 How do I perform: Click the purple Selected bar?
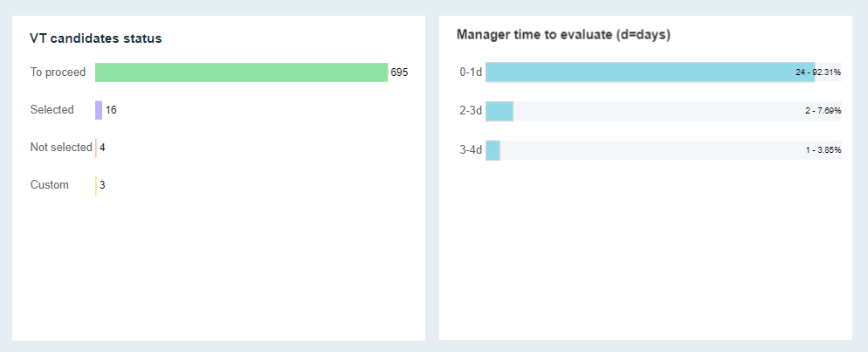(x=99, y=110)
